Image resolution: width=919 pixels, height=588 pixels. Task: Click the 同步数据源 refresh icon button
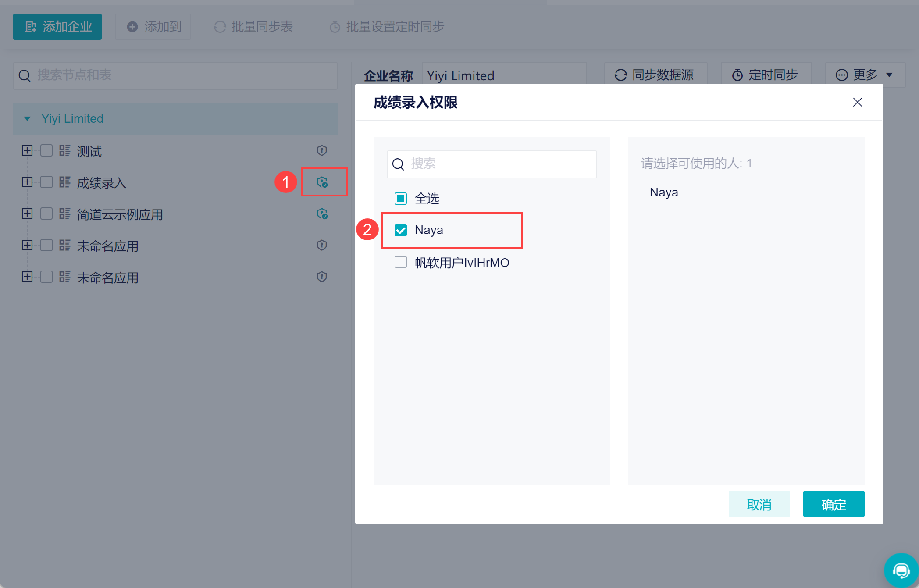click(x=655, y=75)
